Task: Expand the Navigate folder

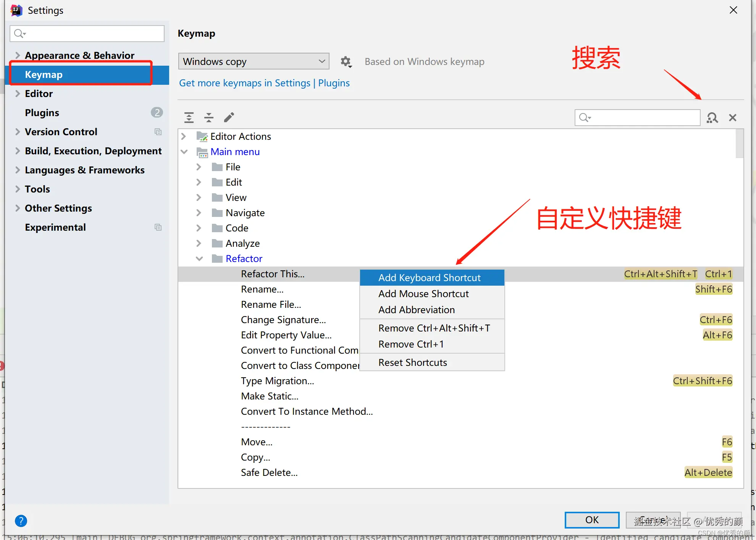Action: [x=199, y=213]
